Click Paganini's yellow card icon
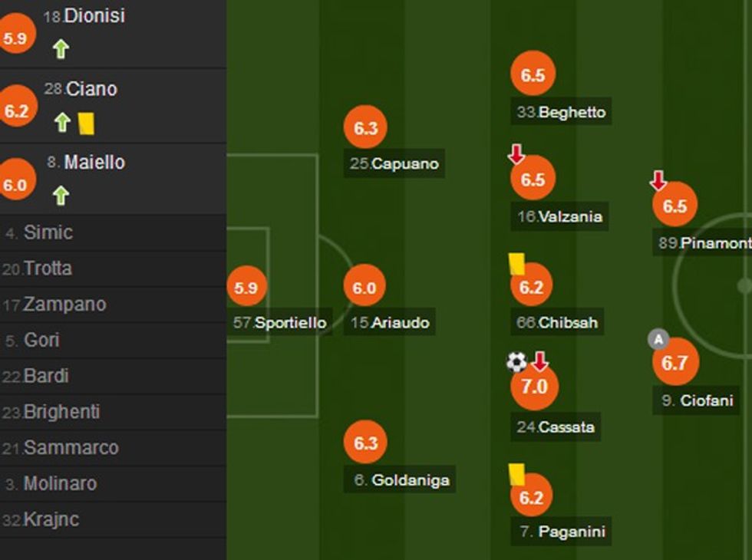 pos(516,473)
